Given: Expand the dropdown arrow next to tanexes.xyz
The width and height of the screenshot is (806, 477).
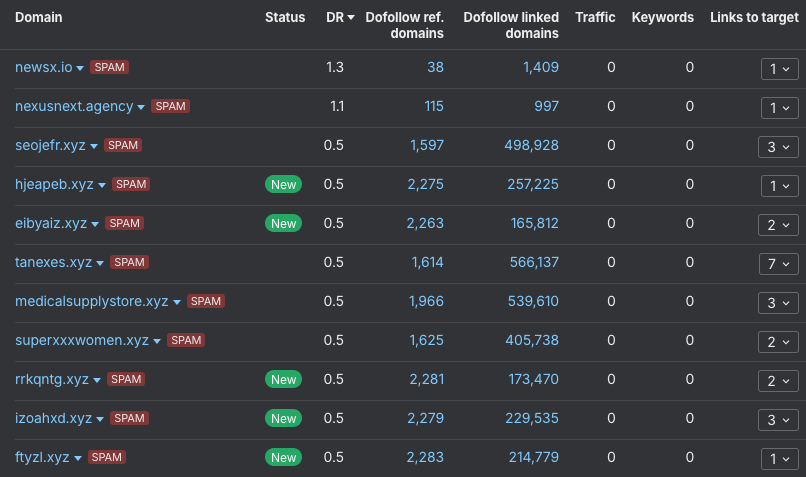Looking at the screenshot, I should point(100,264).
